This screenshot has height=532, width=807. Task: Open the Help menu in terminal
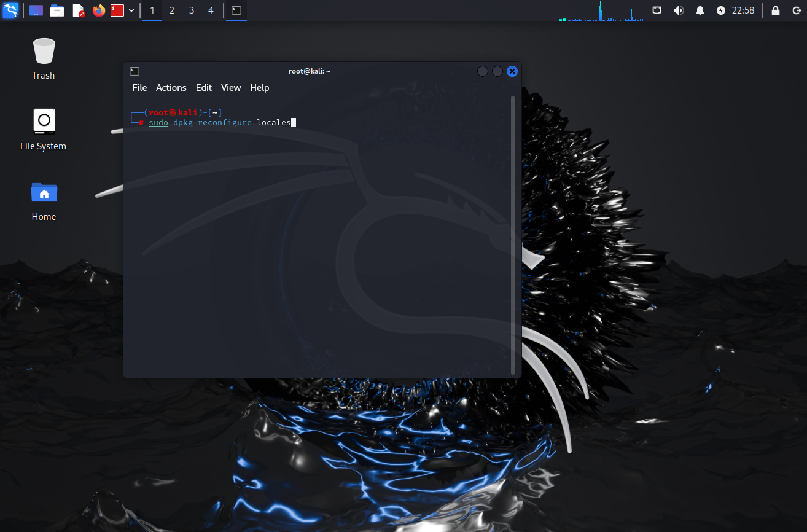260,88
